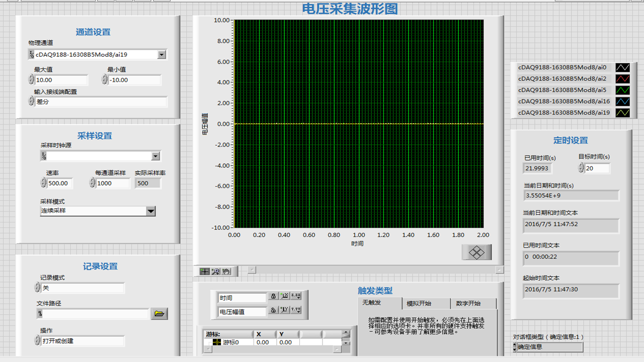
Task: Open the file path browse folder icon
Action: pyautogui.click(x=159, y=314)
